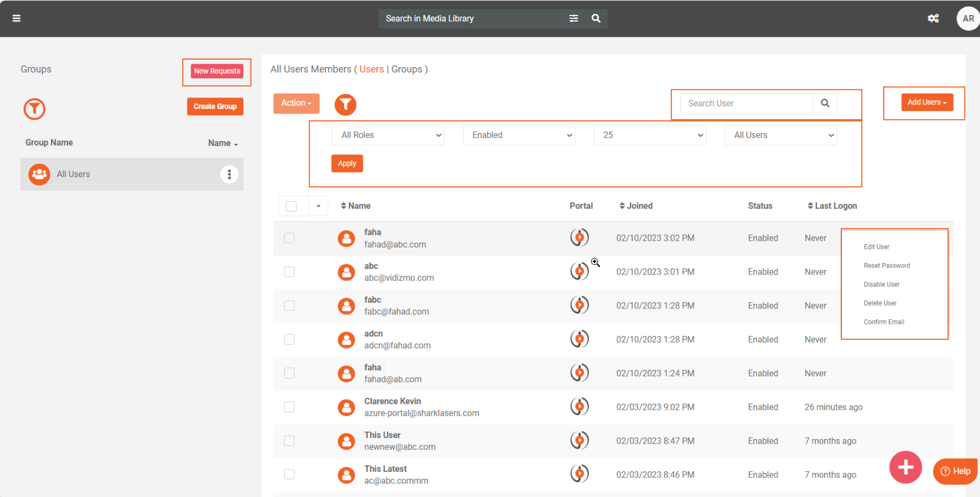Click portal icon in Clarence Kevin row

[579, 406]
